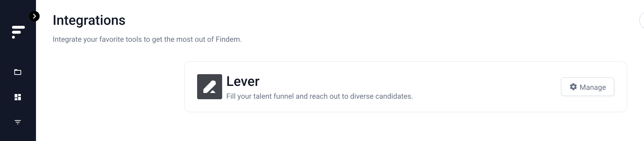This screenshot has width=644, height=141.
Task: Click the Integrations page heading
Action: tap(89, 20)
